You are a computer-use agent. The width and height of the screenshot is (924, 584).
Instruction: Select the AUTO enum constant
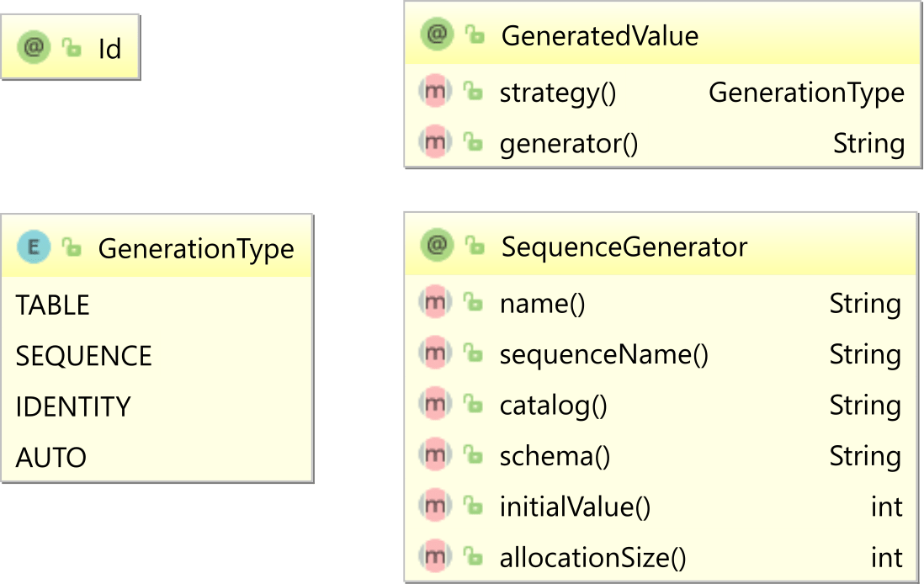pos(51,458)
